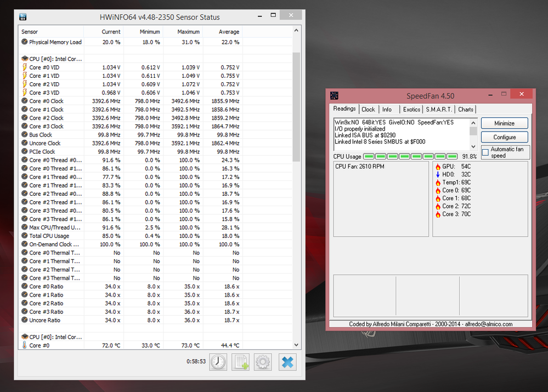The width and height of the screenshot is (548, 392).
Task: Click the gauge icon beside Core #0 Clock
Action: (x=25, y=101)
